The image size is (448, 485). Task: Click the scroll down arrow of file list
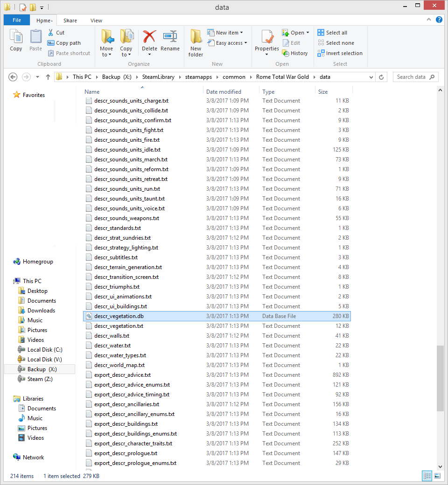point(440,467)
